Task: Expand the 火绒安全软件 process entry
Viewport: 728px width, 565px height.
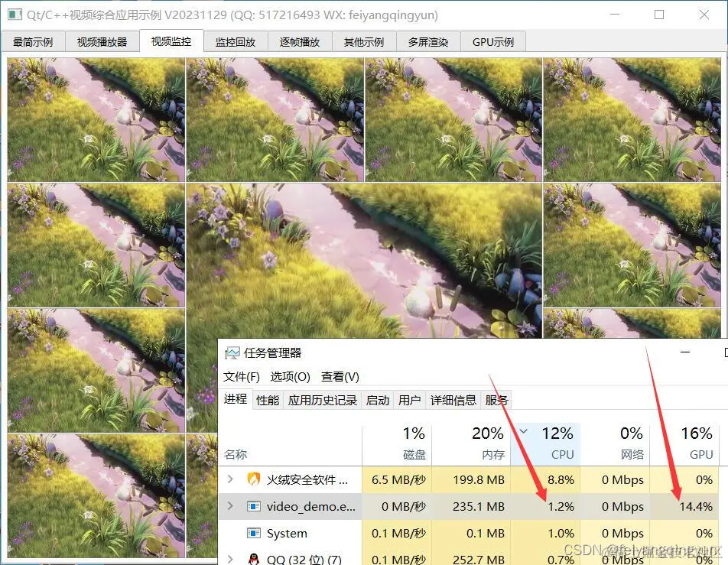Action: (x=231, y=479)
